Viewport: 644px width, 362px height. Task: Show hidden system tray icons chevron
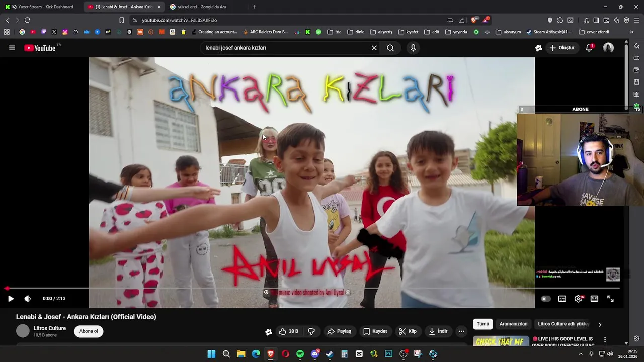point(580,354)
